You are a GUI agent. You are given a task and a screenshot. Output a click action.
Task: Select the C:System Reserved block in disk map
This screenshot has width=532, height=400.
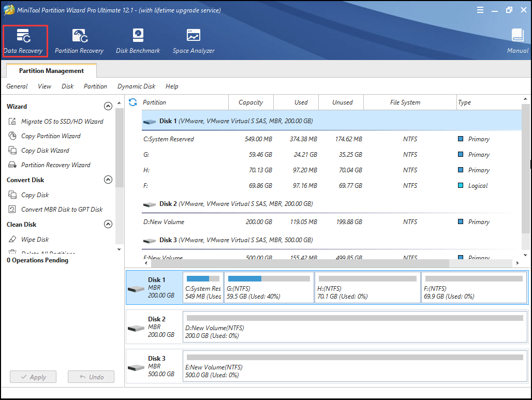pyautogui.click(x=203, y=287)
